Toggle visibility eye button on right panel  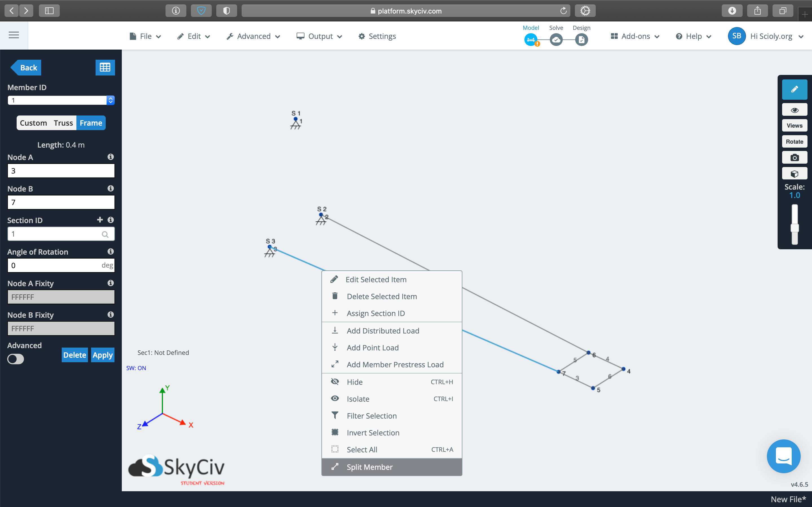pyautogui.click(x=794, y=110)
